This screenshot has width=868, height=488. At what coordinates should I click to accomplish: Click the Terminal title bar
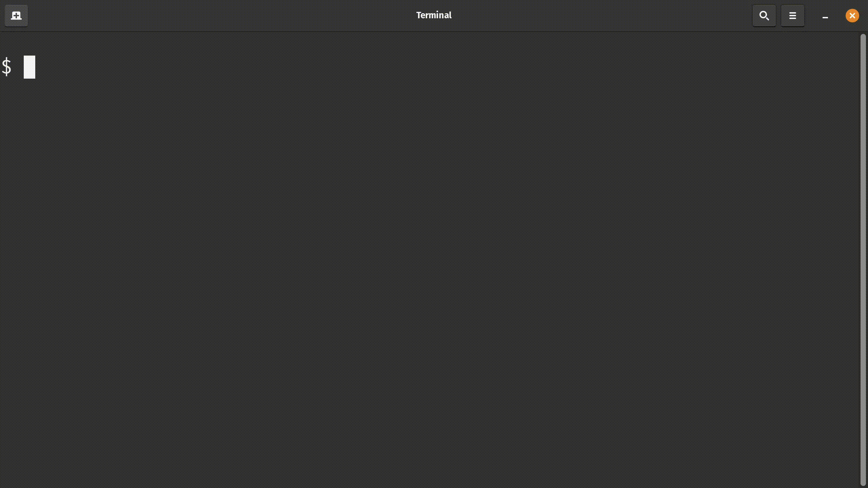coord(434,15)
